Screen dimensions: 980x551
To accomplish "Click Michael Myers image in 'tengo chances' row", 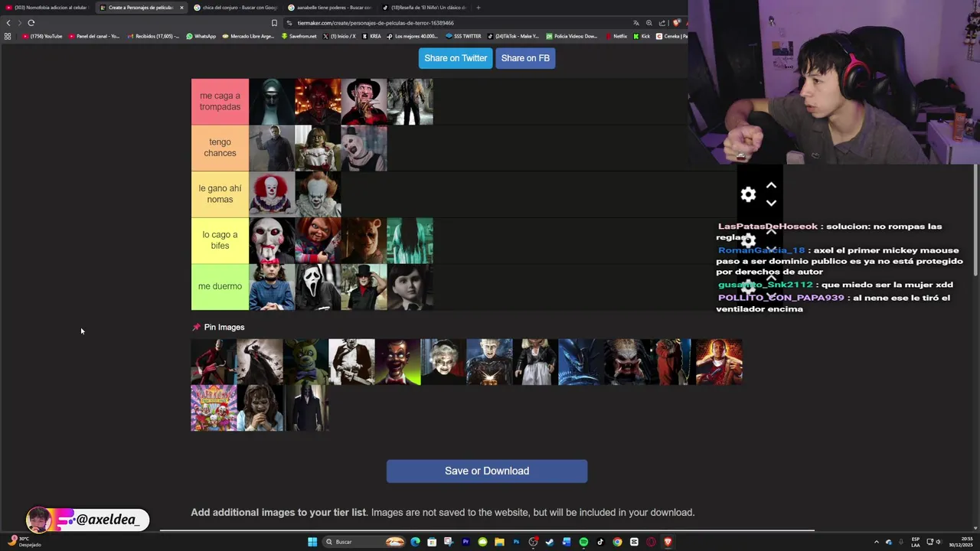I will pos(272,148).
